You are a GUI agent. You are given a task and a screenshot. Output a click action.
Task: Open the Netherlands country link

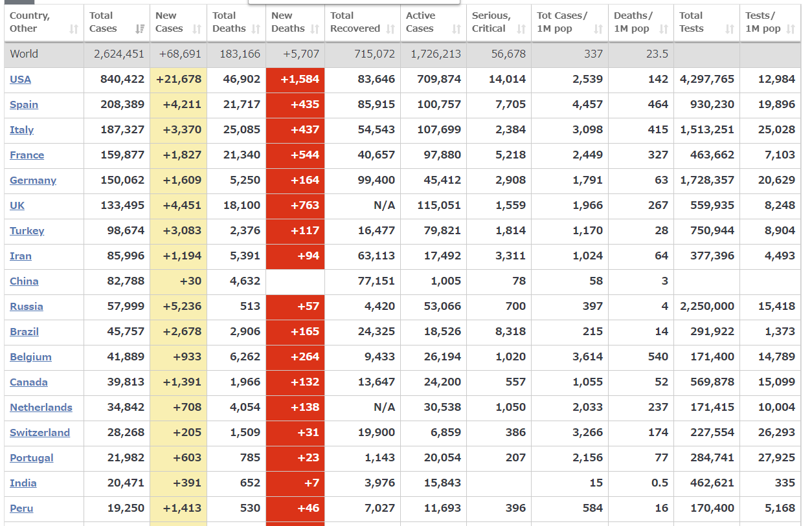click(x=41, y=407)
